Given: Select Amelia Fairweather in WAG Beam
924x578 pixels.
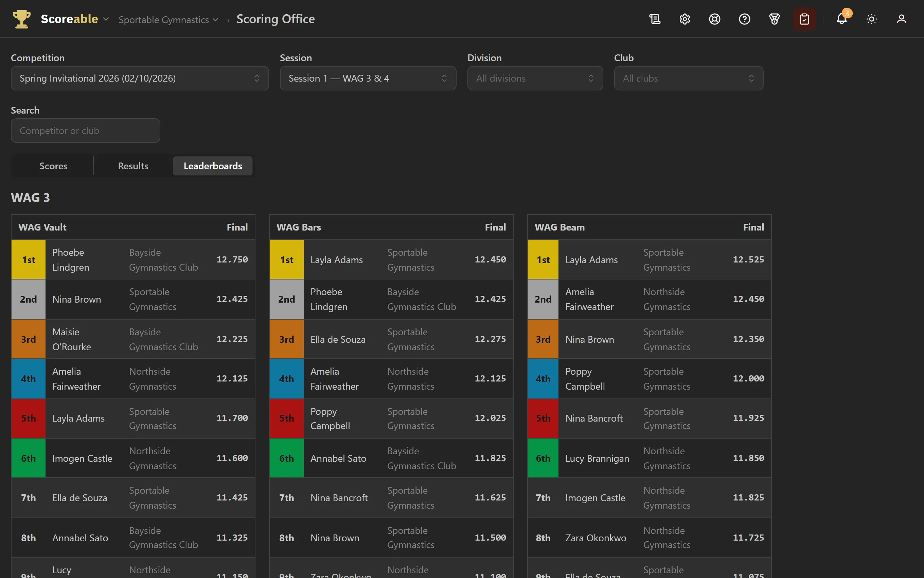Looking at the screenshot, I should tap(589, 299).
